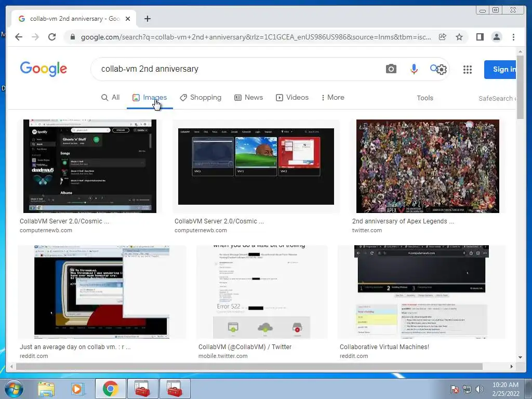
Task: Click 'Collaborative Virtual Machines!' title
Action: coord(384,347)
